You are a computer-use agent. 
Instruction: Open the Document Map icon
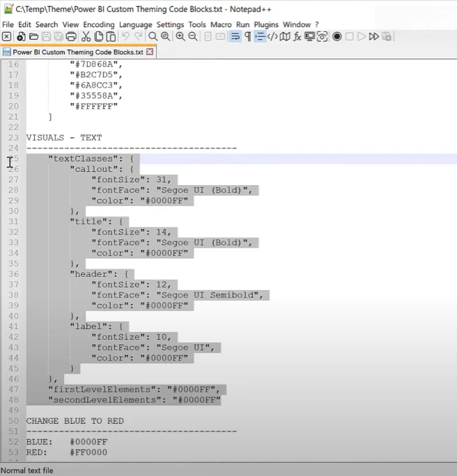click(x=285, y=37)
